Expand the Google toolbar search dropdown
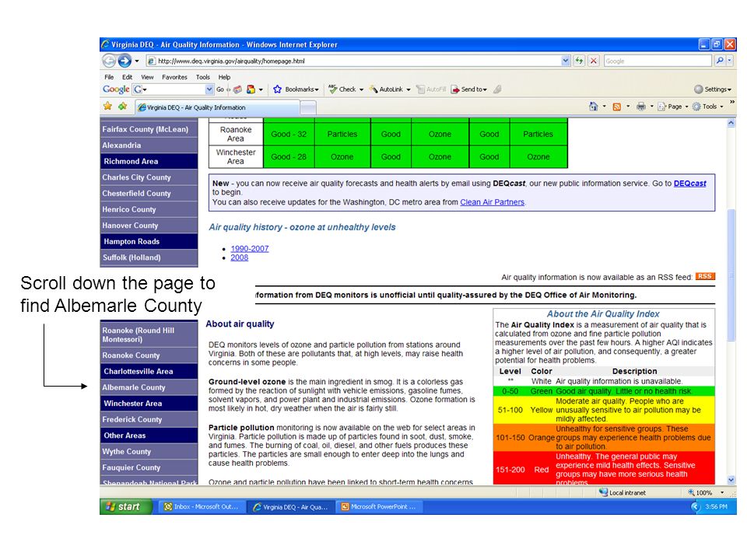This screenshot has width=747, height=560. click(209, 89)
